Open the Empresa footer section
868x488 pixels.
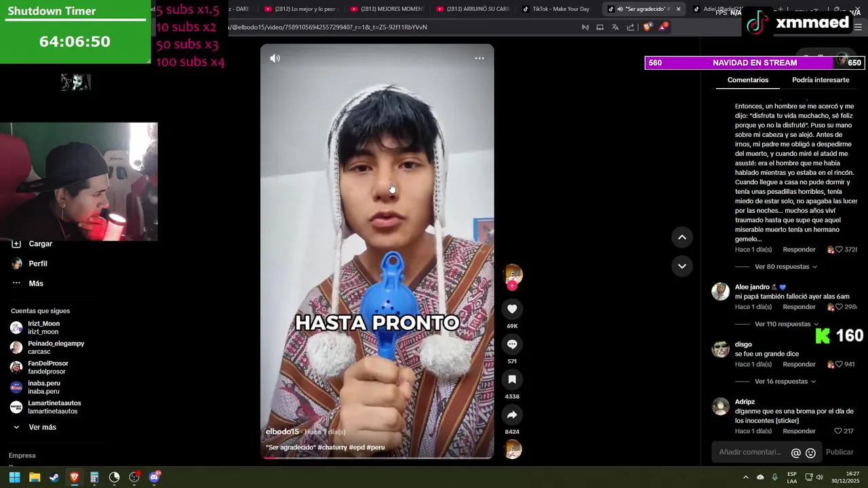[22, 455]
